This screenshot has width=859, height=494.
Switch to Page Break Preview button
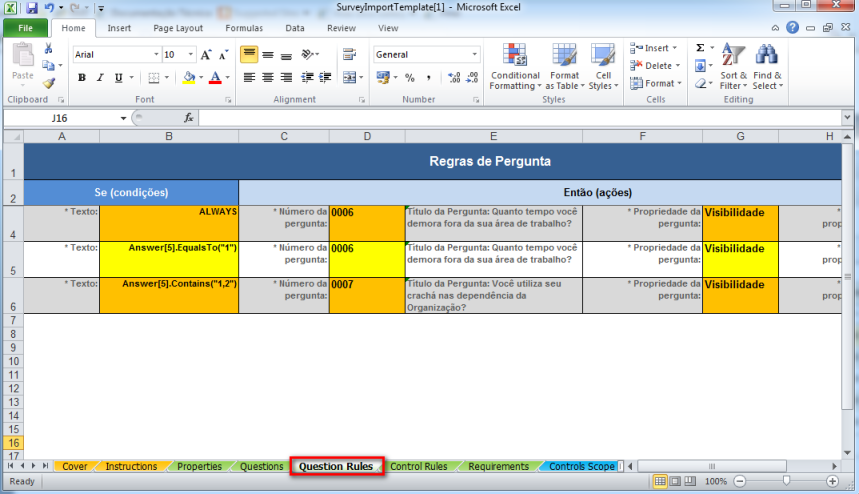pos(690,481)
